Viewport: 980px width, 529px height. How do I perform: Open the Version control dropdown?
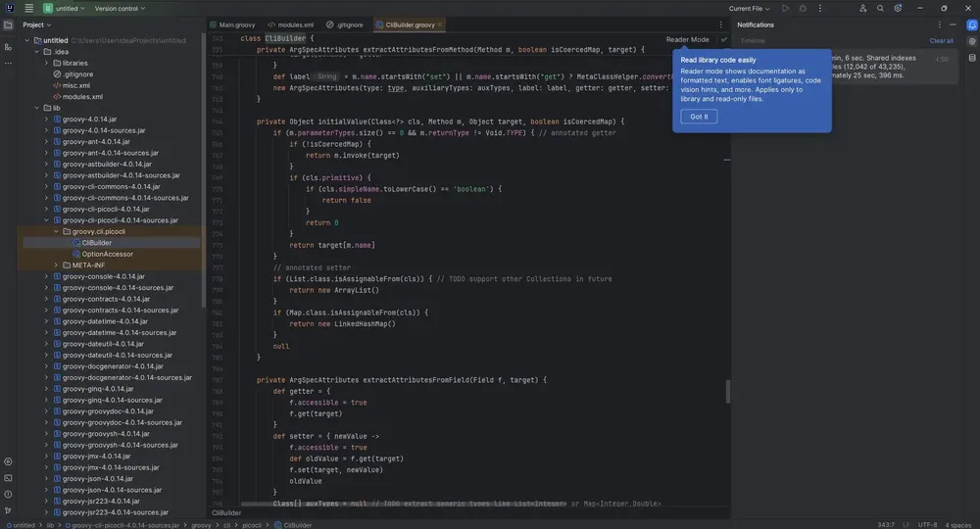(120, 8)
